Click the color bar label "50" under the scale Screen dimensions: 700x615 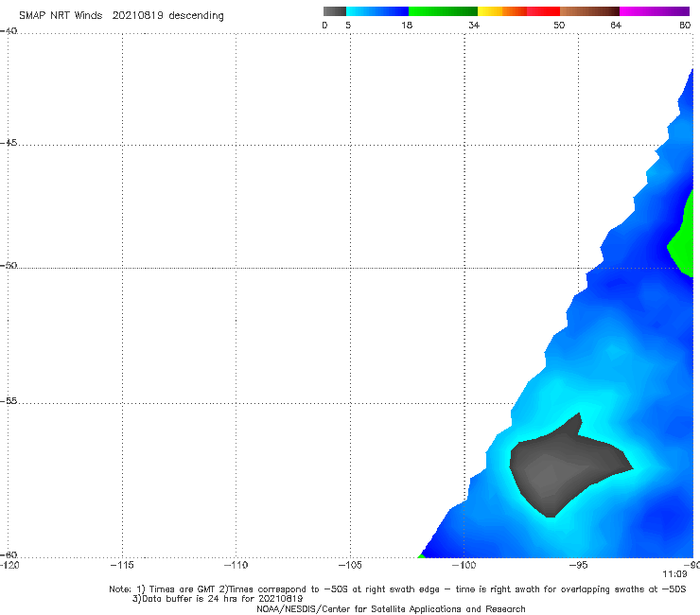[x=559, y=25]
